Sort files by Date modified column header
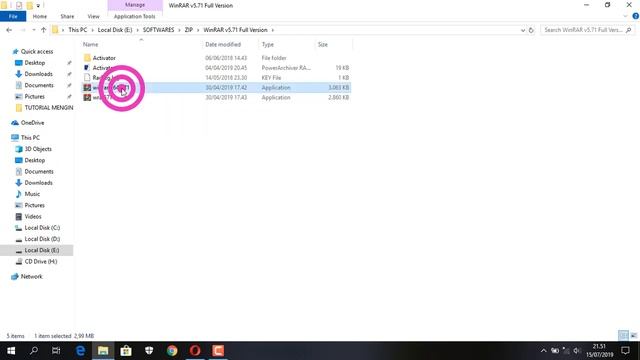Screen dimensions: 640x360 coord(223,44)
